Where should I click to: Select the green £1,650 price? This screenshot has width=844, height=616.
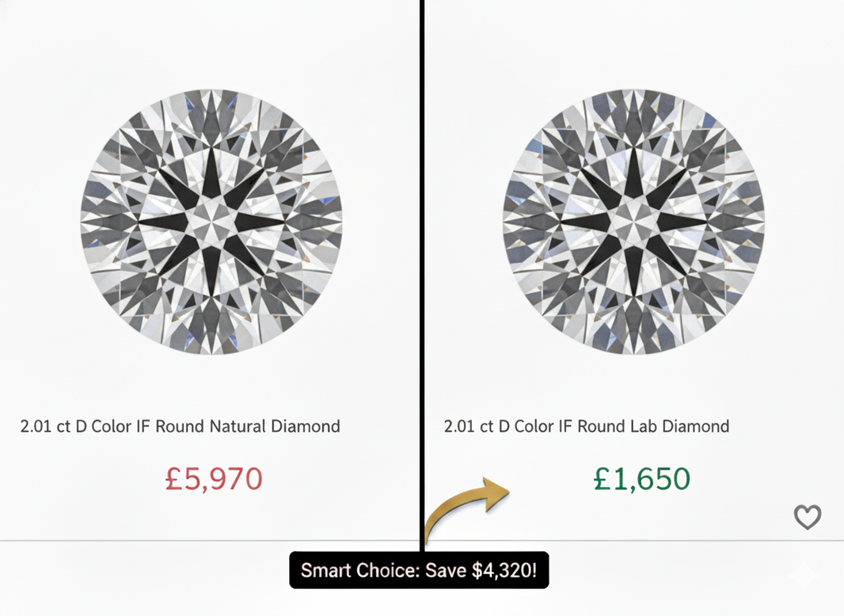pos(642,479)
